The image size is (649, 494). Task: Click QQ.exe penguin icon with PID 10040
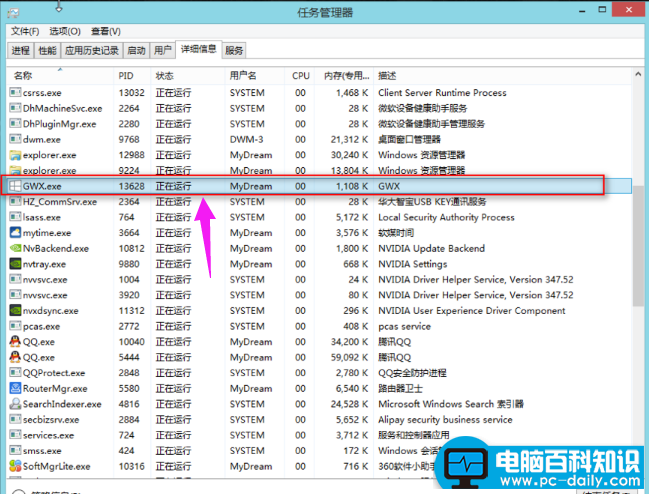click(x=15, y=341)
